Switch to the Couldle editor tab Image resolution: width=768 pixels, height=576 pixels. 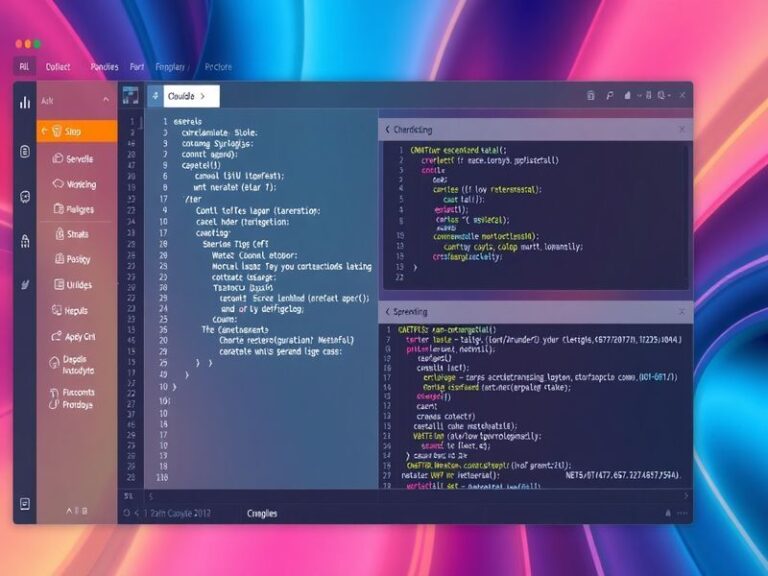point(191,96)
